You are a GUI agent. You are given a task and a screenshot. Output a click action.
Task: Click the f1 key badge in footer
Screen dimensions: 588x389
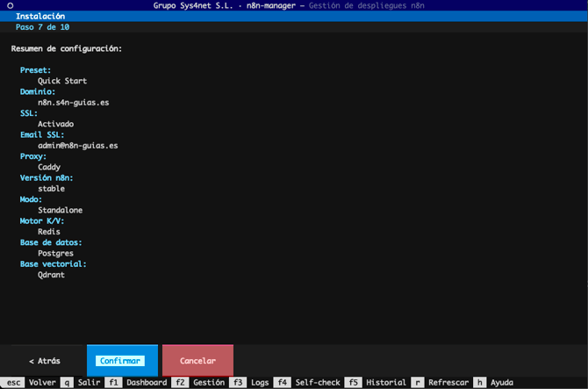point(112,383)
